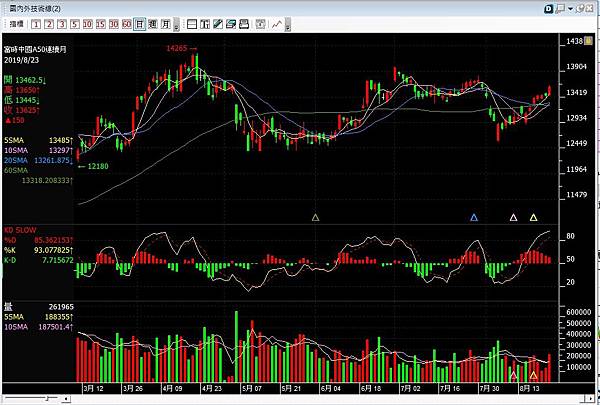Click the line chart type icon
600x405 pixels.
pos(277,24)
